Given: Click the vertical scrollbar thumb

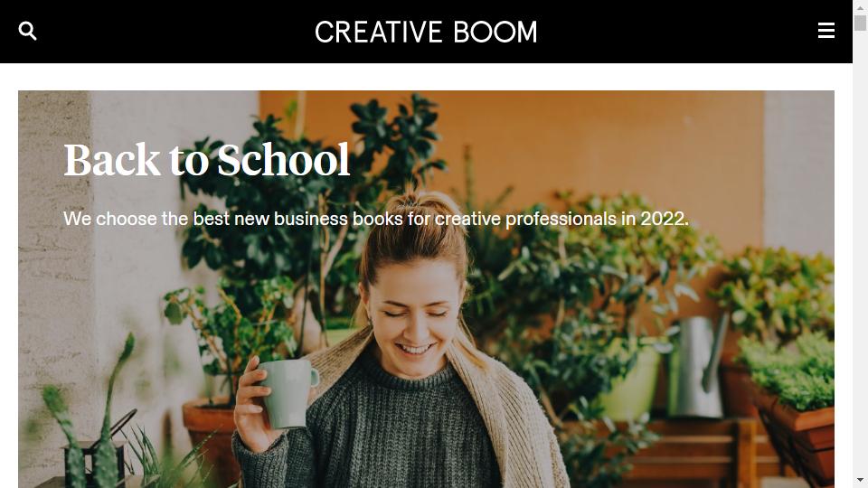Looking at the screenshot, I should click(860, 23).
